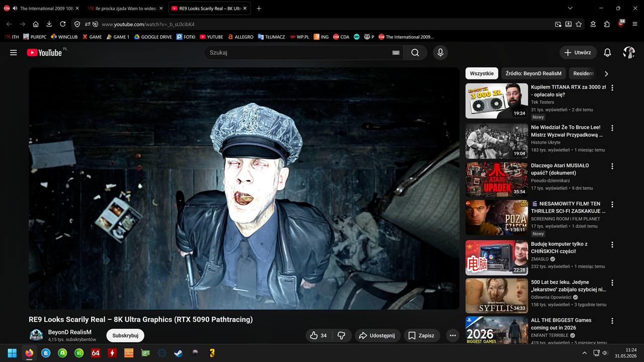The height and width of the screenshot is (362, 644).
Task: Open options for Atari upadek video
Action: (612, 166)
